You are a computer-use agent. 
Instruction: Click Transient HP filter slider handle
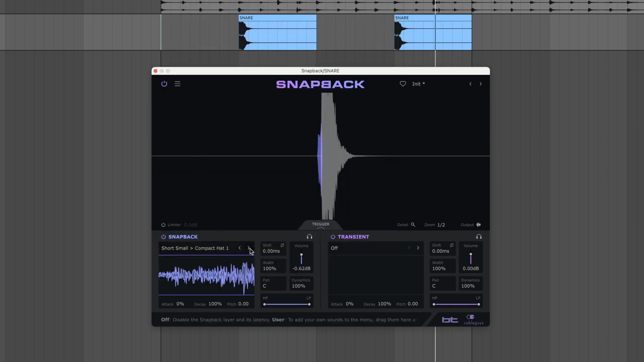pyautogui.click(x=434, y=304)
